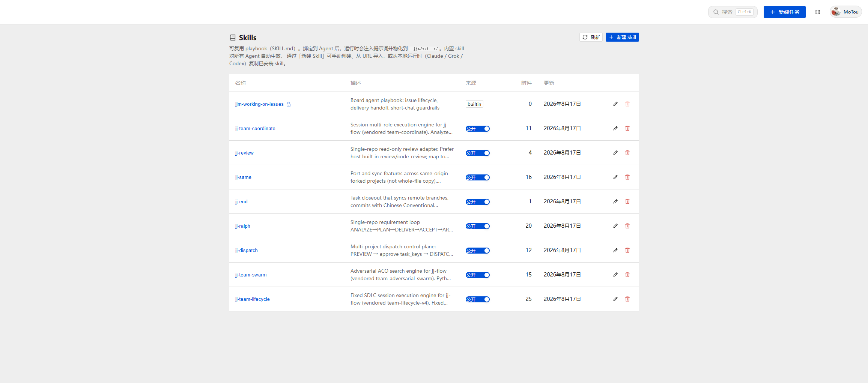868x383 pixels.
Task: Click attachment count 16 for jj-same
Action: click(x=528, y=177)
